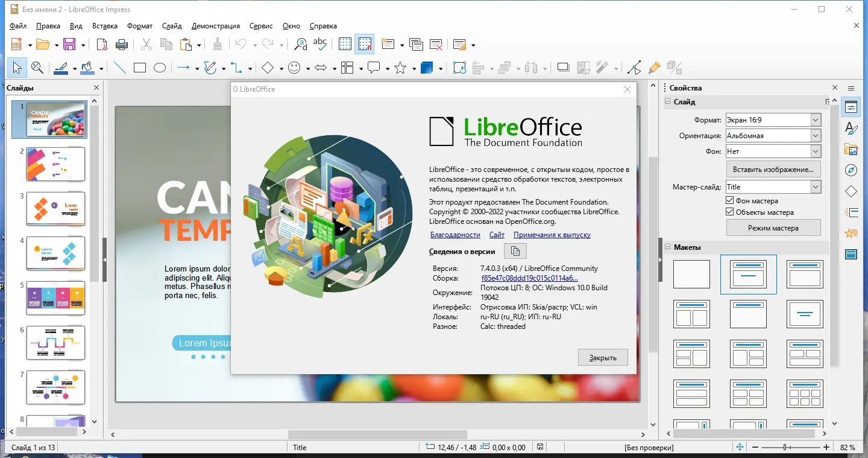This screenshot has height=458, width=868.
Task: Click the Примечания к выпуску link
Action: point(552,234)
